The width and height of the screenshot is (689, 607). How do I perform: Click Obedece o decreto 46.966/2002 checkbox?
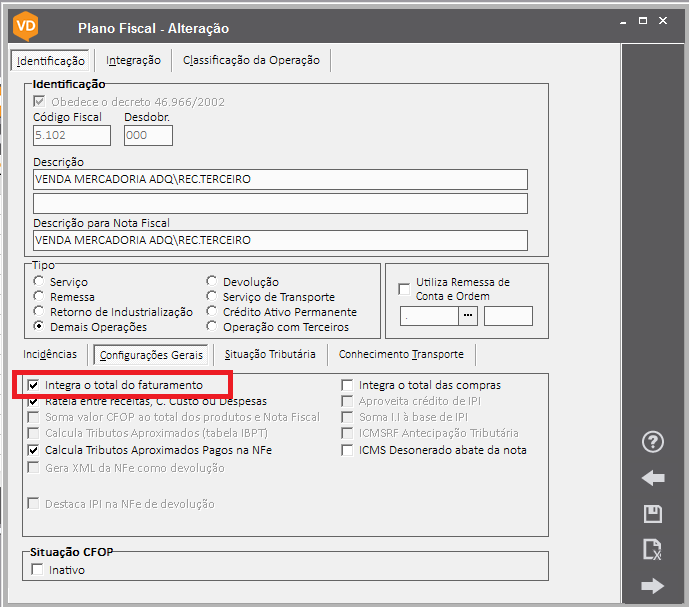tap(39, 102)
